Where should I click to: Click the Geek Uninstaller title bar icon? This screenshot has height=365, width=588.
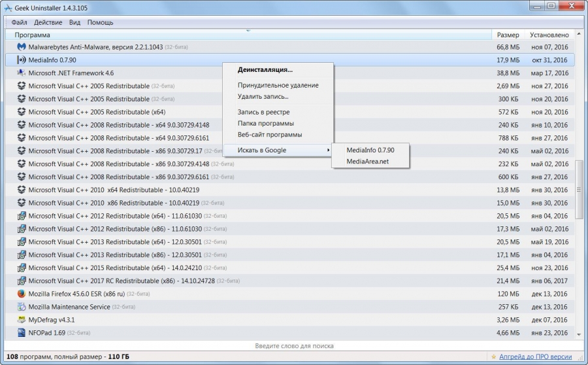[x=8, y=7]
